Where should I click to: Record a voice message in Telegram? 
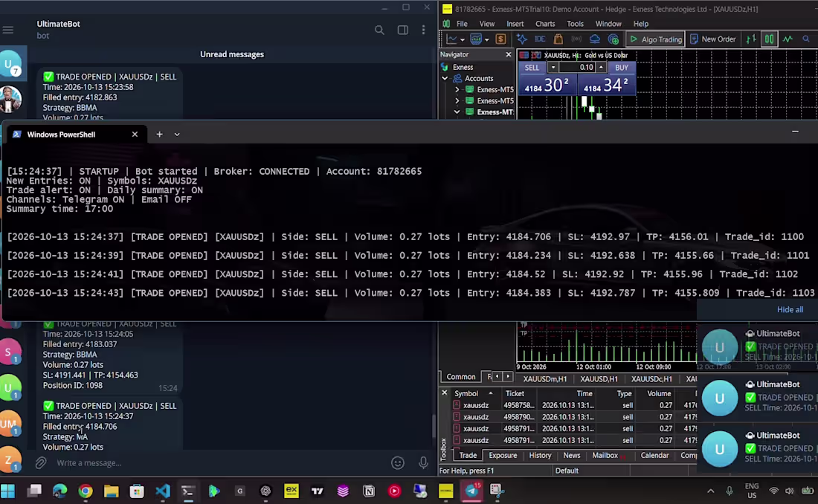423,462
